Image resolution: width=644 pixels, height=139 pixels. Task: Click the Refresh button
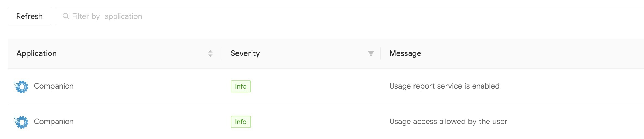click(x=29, y=16)
